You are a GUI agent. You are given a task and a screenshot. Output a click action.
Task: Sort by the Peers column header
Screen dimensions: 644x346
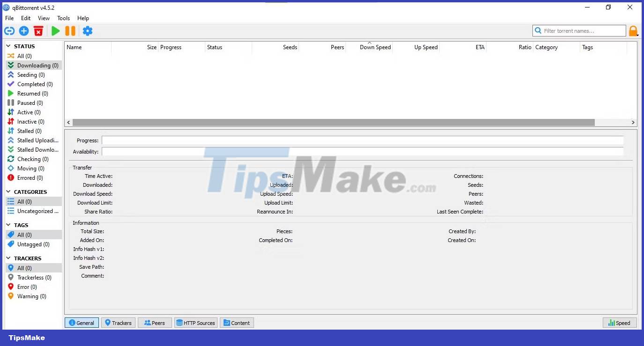tap(322, 47)
